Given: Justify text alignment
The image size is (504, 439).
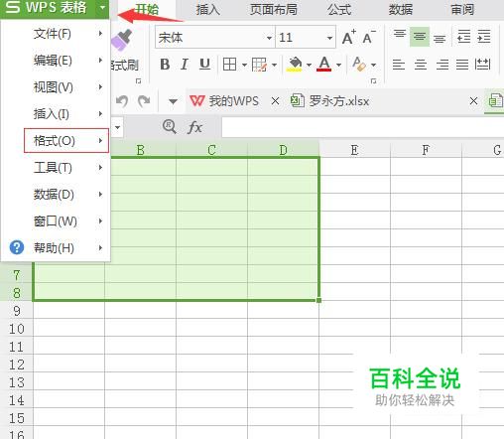Looking at the screenshot, I should tap(462, 65).
